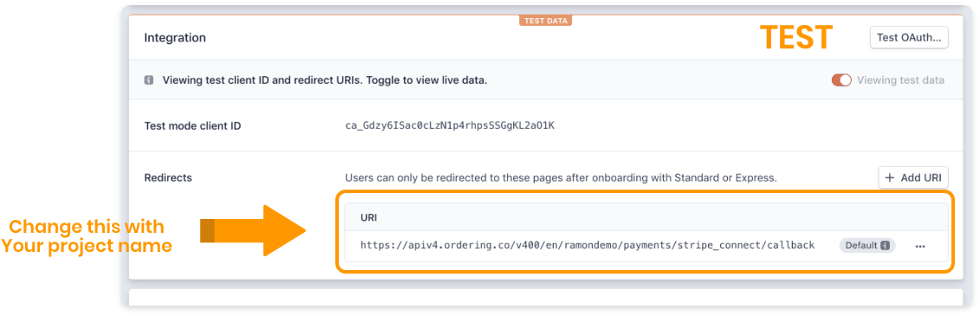Click the Test mode client ID label
Screen dimensions: 980x316
[192, 126]
